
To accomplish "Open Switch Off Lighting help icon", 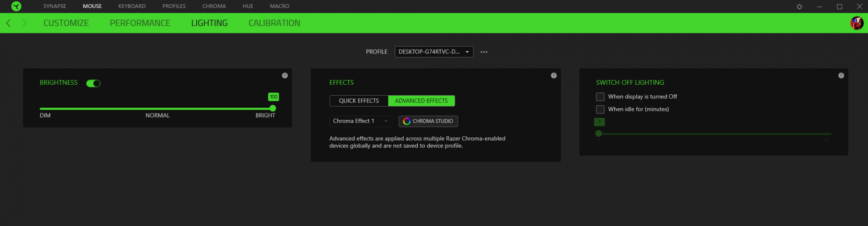I will point(841,76).
